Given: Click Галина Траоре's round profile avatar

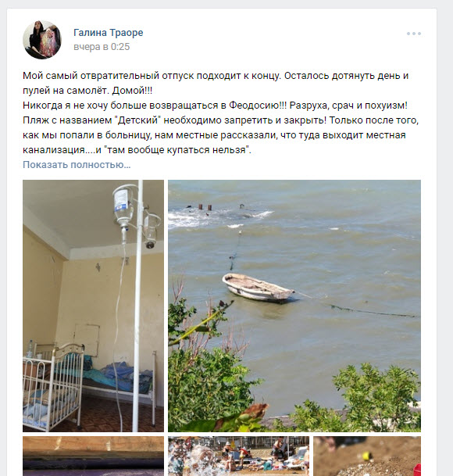Looking at the screenshot, I should click(x=42, y=39).
